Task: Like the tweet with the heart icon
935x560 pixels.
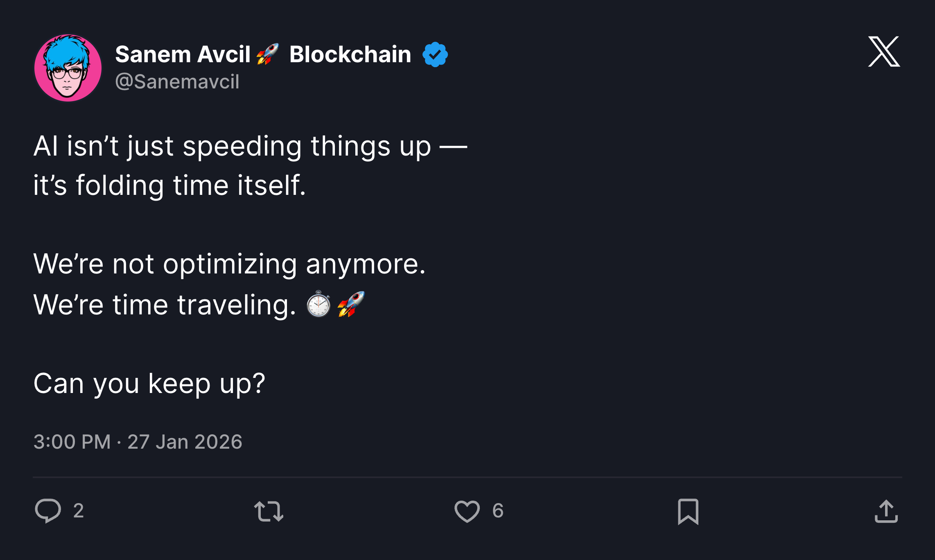Action: coord(468,512)
